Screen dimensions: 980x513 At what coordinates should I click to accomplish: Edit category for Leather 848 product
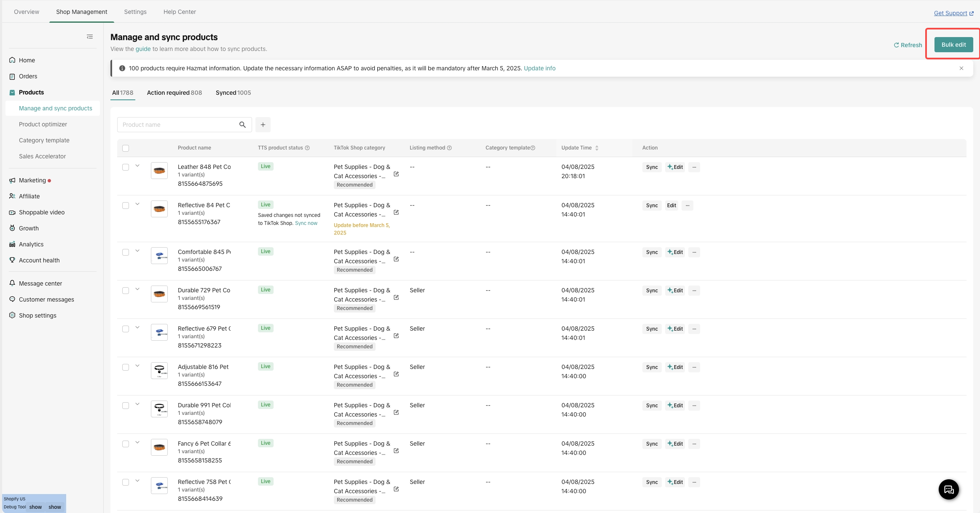click(396, 174)
